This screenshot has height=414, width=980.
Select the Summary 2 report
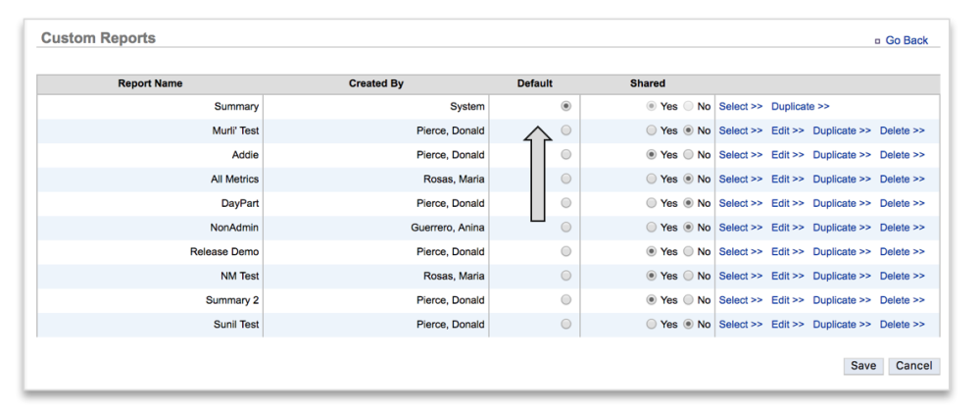(740, 300)
